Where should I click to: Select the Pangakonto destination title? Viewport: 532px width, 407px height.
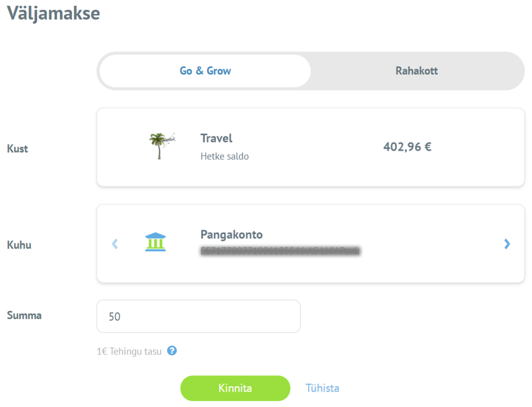tap(231, 235)
